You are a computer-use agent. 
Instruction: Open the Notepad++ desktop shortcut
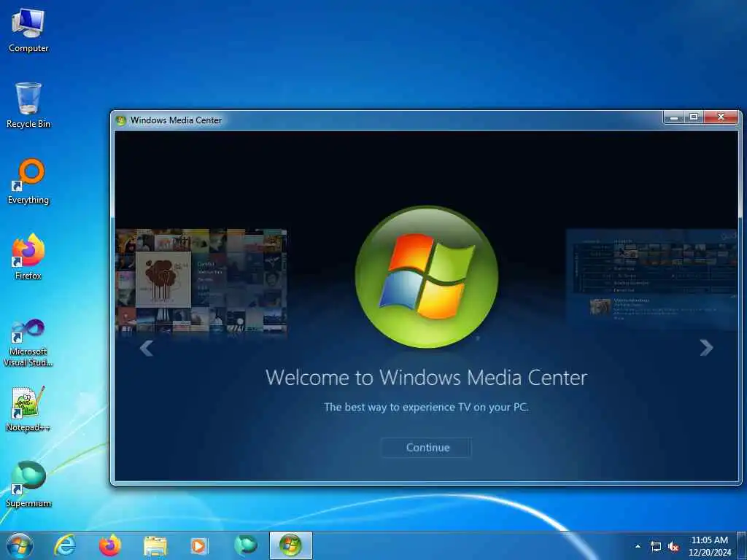tap(28, 410)
